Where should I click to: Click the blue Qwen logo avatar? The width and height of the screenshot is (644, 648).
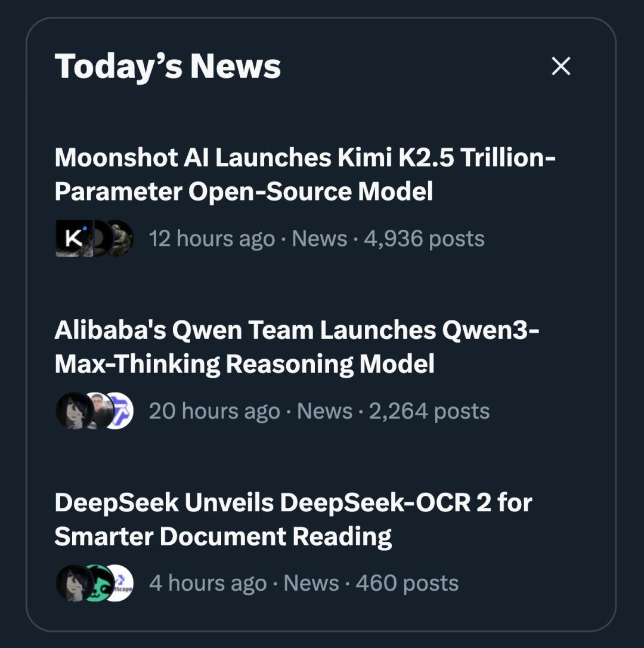(x=120, y=411)
